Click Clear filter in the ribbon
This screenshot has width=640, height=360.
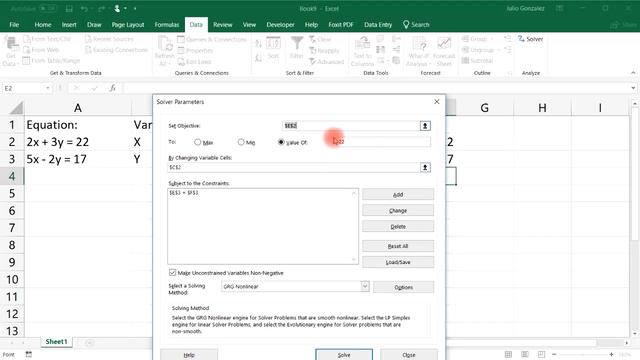point(320,39)
